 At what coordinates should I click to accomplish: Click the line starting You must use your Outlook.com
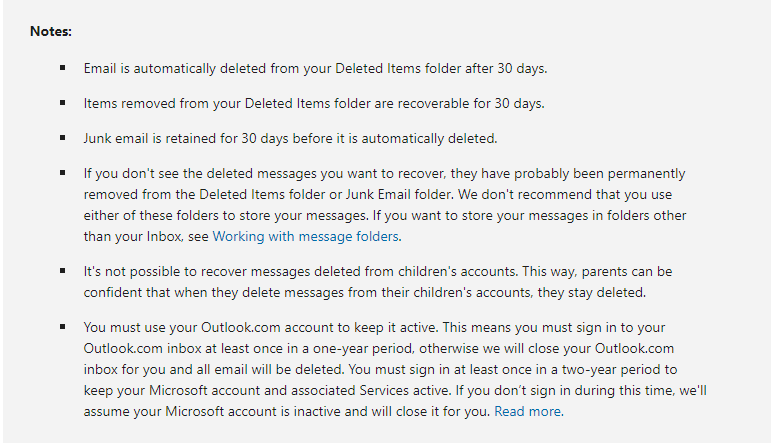[374, 328]
